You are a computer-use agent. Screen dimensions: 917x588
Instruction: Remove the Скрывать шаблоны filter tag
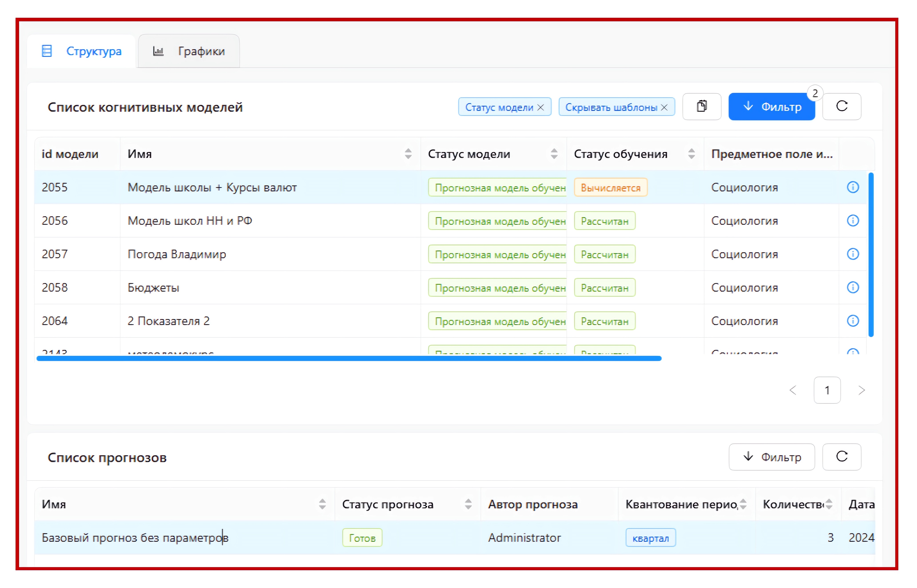(x=664, y=107)
